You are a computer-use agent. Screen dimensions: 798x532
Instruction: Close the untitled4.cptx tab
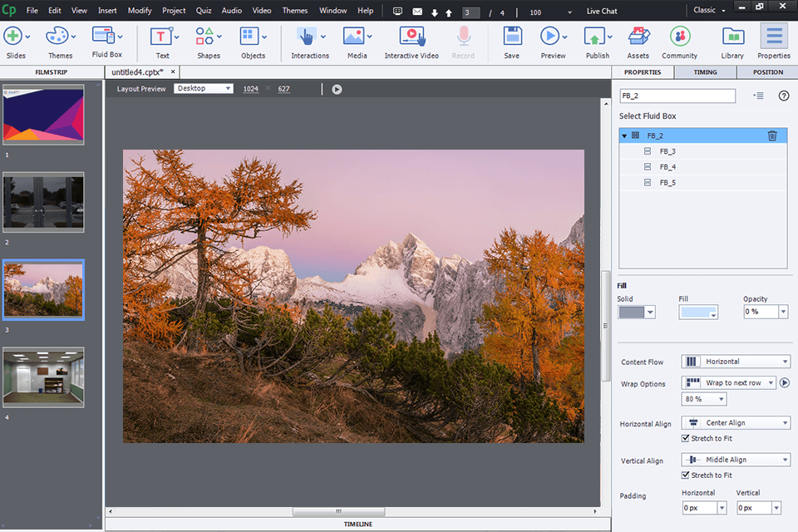pyautogui.click(x=173, y=71)
